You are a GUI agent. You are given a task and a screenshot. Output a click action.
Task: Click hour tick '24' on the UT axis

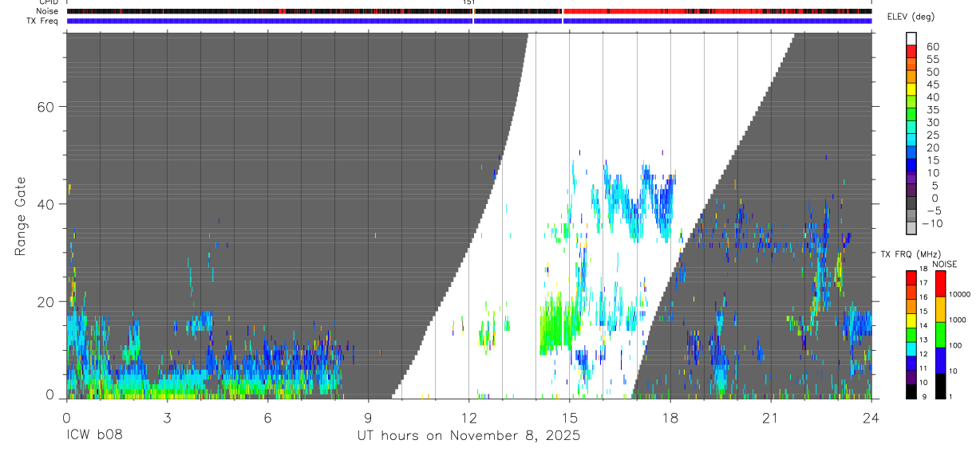(871, 417)
